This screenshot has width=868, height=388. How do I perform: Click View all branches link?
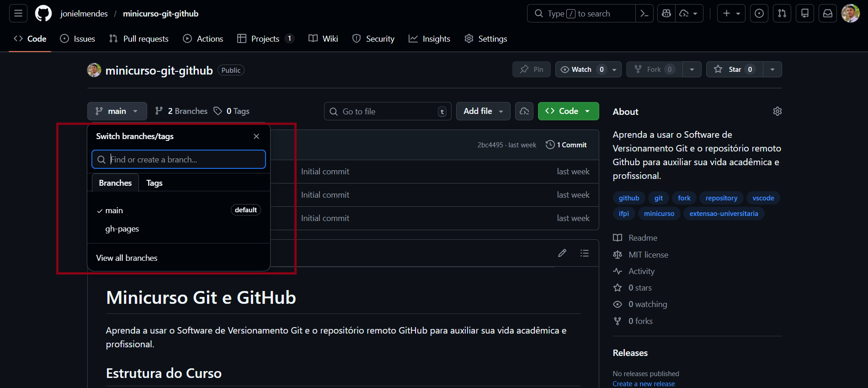coord(127,258)
